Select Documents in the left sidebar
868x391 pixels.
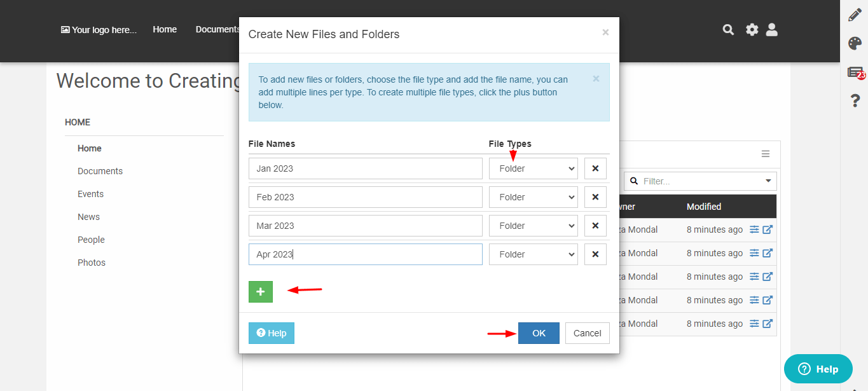(100, 170)
